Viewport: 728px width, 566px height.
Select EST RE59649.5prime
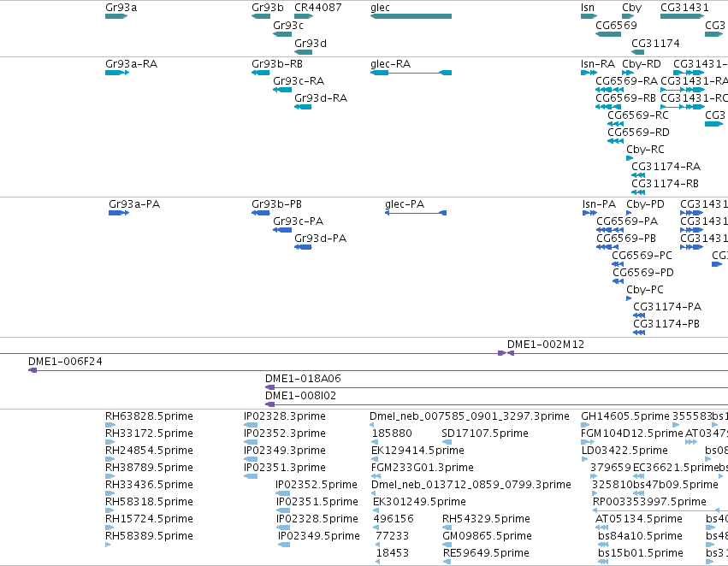(x=447, y=562)
